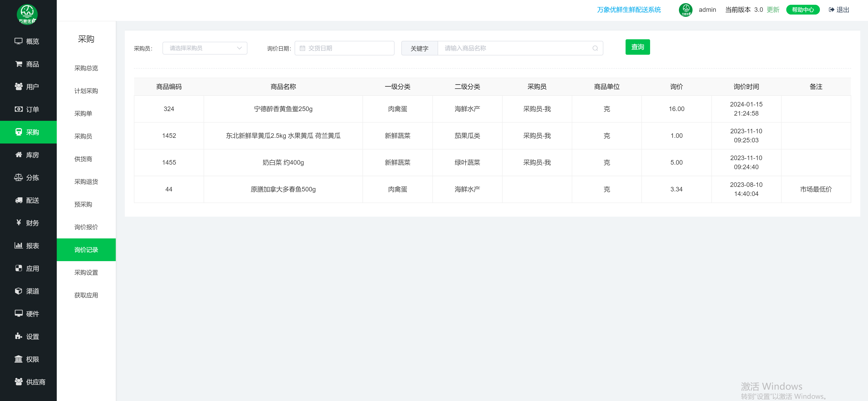Click the users icon next to 用户
The image size is (868, 401).
click(x=19, y=86)
